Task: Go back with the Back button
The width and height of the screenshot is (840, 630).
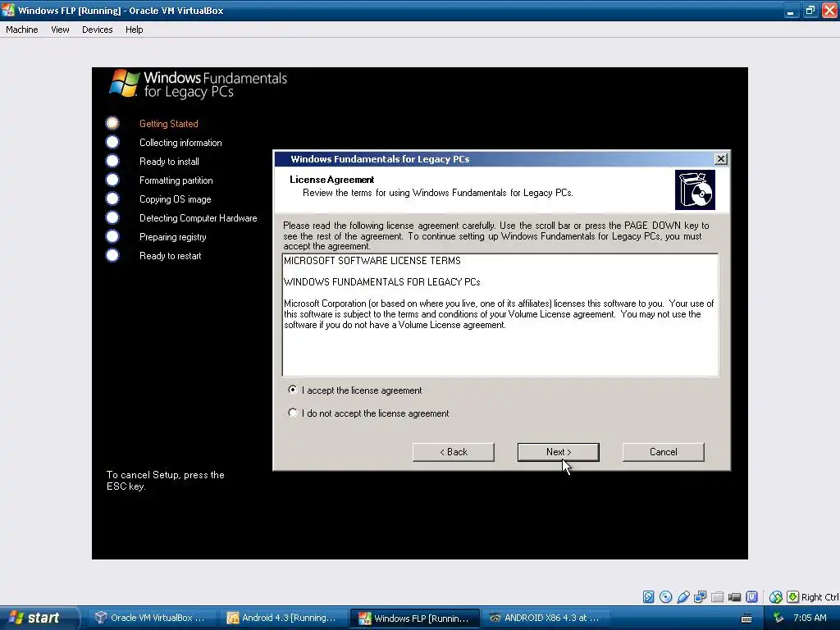Action: click(x=453, y=452)
